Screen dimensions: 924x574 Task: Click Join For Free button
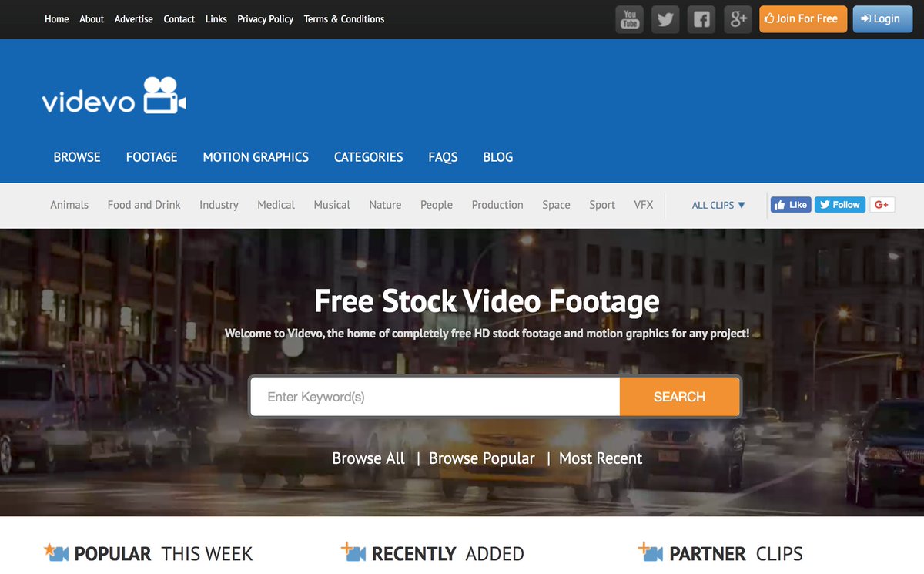click(x=803, y=19)
